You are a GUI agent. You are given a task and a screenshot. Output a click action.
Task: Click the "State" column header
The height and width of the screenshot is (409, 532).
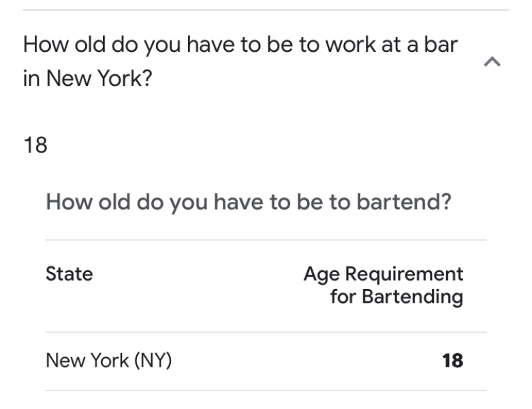(69, 274)
